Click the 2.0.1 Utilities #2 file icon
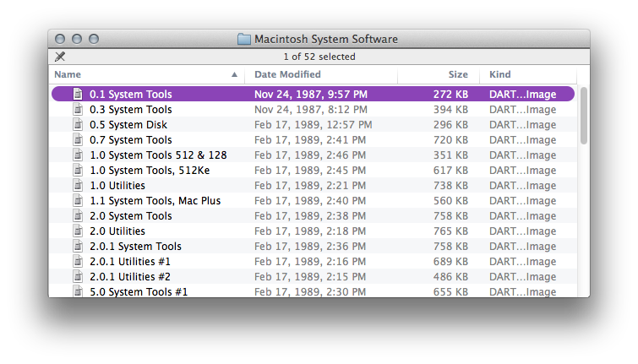This screenshot has height=364, width=638. pos(79,277)
